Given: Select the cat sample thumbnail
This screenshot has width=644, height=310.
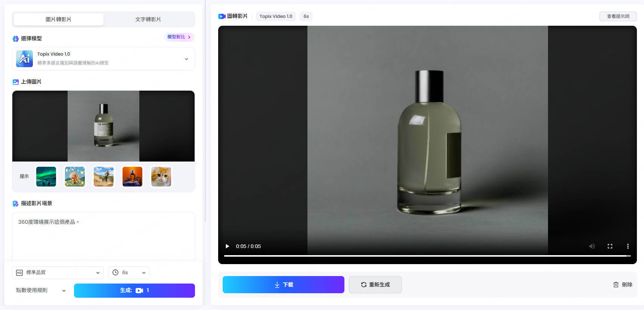Looking at the screenshot, I should [x=161, y=176].
